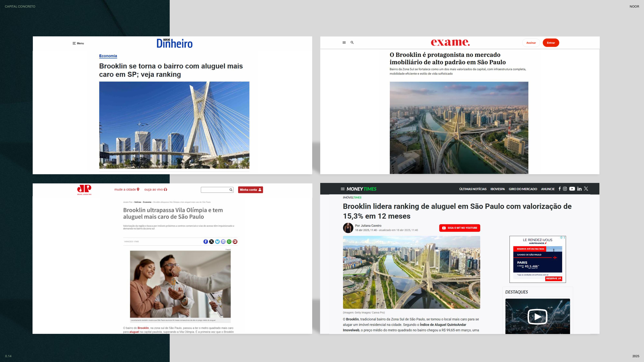Share article via Flipboard icon
The height and width of the screenshot is (362, 644).
click(235, 242)
